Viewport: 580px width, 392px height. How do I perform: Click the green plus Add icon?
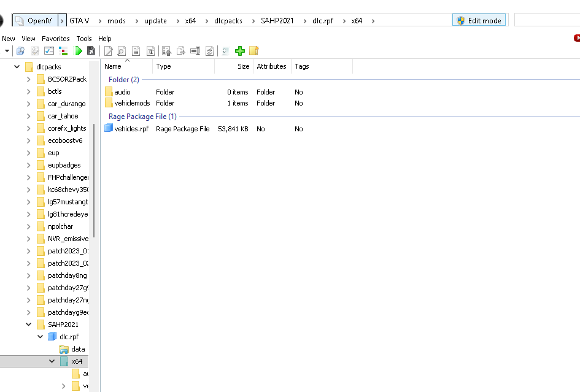[x=240, y=51]
